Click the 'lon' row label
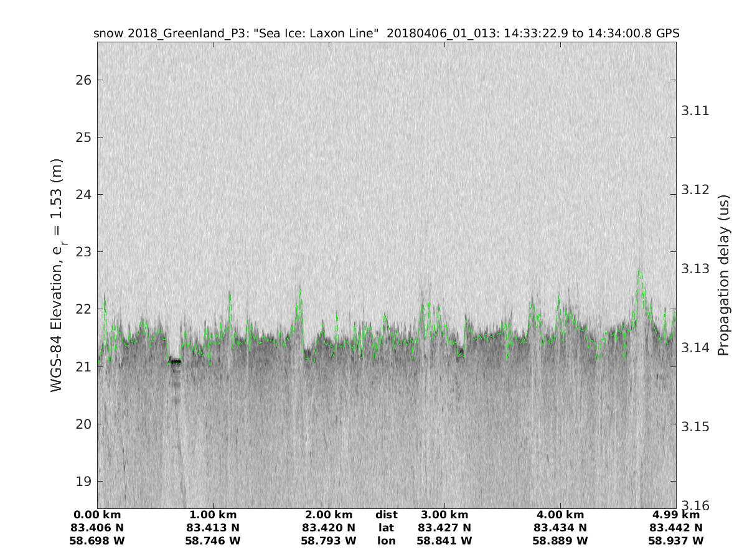 coord(386,541)
